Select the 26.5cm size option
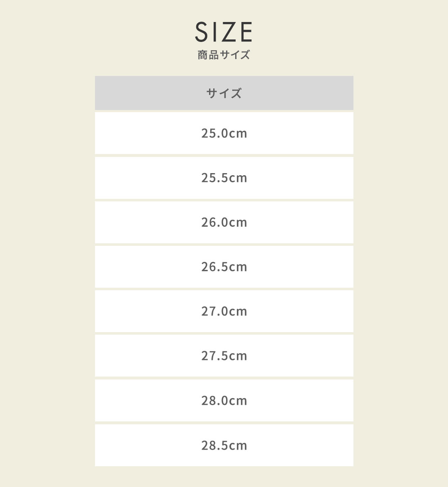 (224, 267)
